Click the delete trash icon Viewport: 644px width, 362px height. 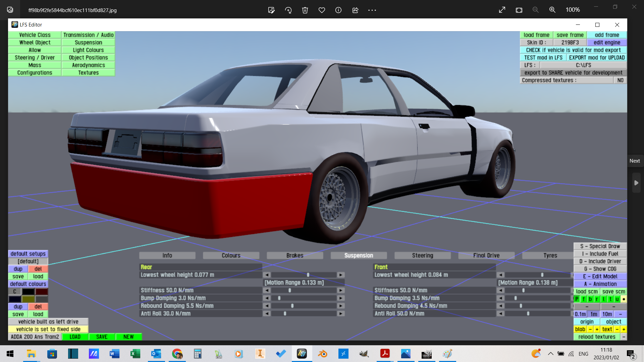(x=305, y=10)
